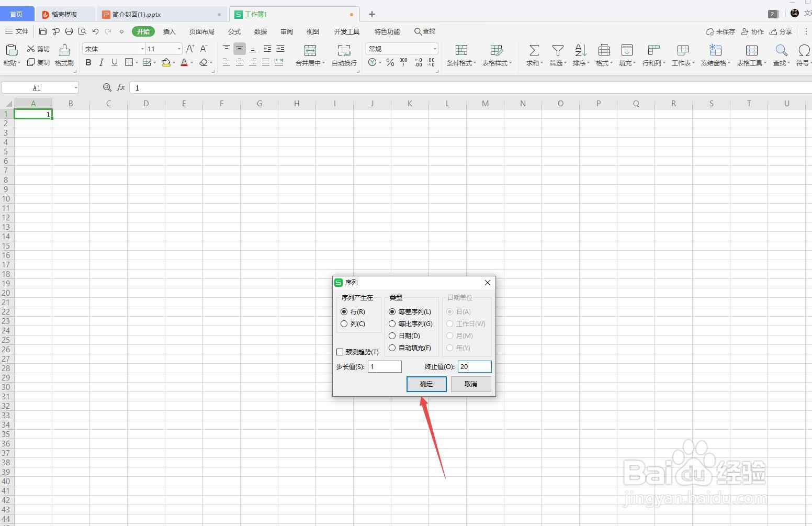Screen dimensions: 812x526
Task: Select 行(R) radio in series dialog
Action: click(344, 311)
